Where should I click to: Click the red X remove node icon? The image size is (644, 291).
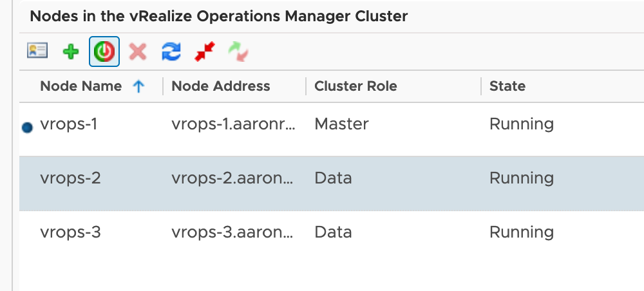click(137, 52)
